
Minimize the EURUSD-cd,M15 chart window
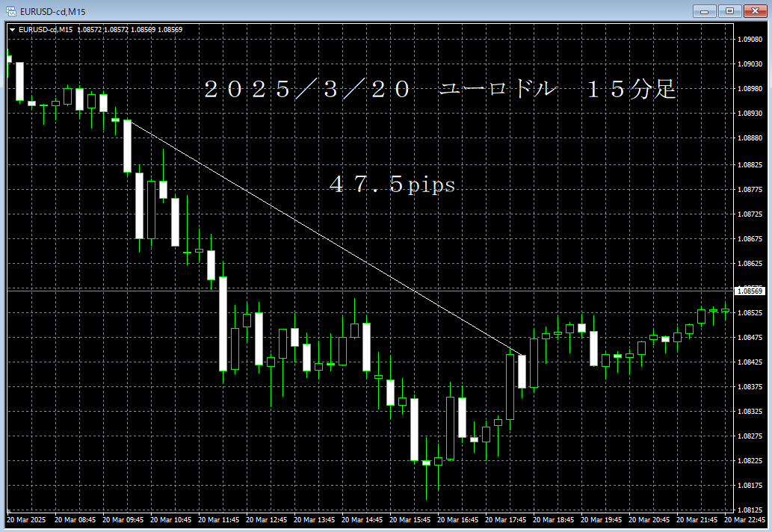704,10
